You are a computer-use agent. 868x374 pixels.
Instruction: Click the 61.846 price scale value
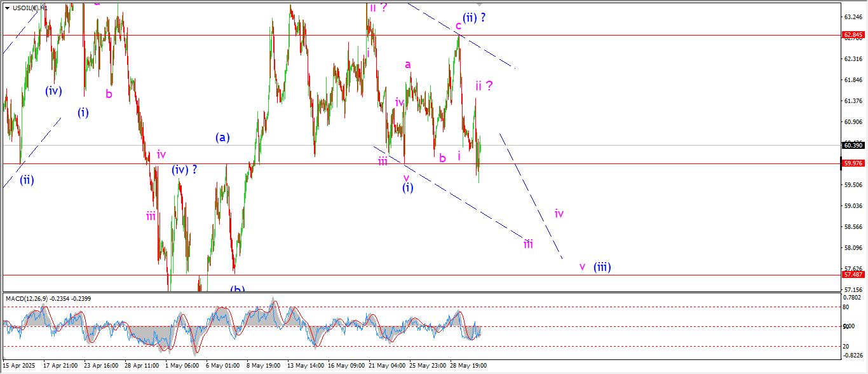click(852, 80)
